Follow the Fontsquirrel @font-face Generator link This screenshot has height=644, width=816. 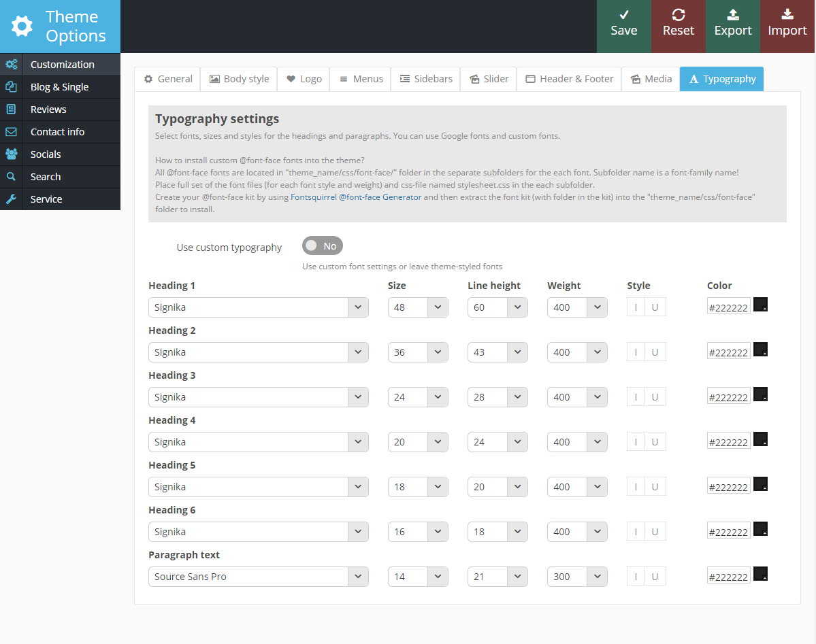tap(355, 197)
